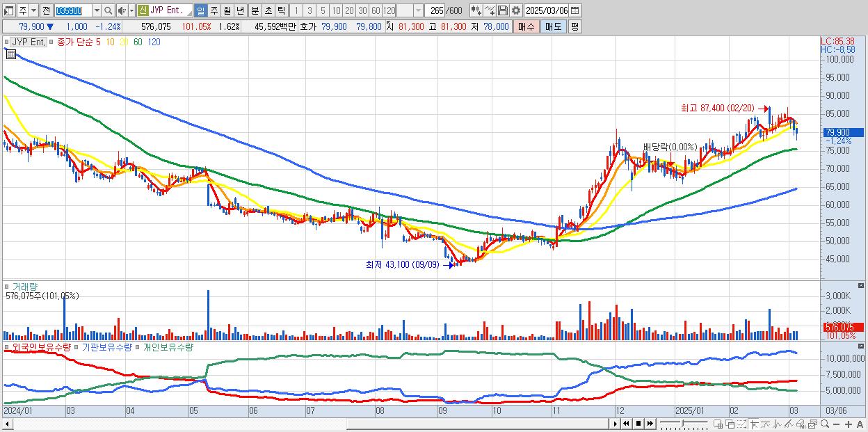Select interval 10 button
Viewport: 868px width, 432px height.
(x=336, y=10)
